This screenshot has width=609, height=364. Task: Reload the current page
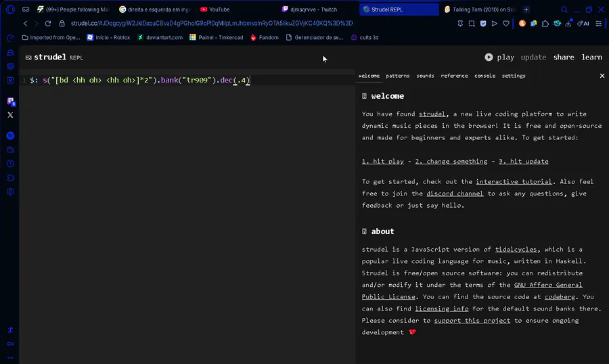(48, 23)
